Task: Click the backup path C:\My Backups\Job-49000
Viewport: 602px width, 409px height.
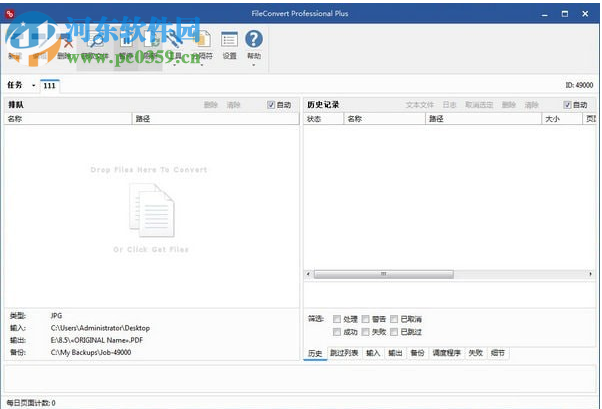Action: 91,353
